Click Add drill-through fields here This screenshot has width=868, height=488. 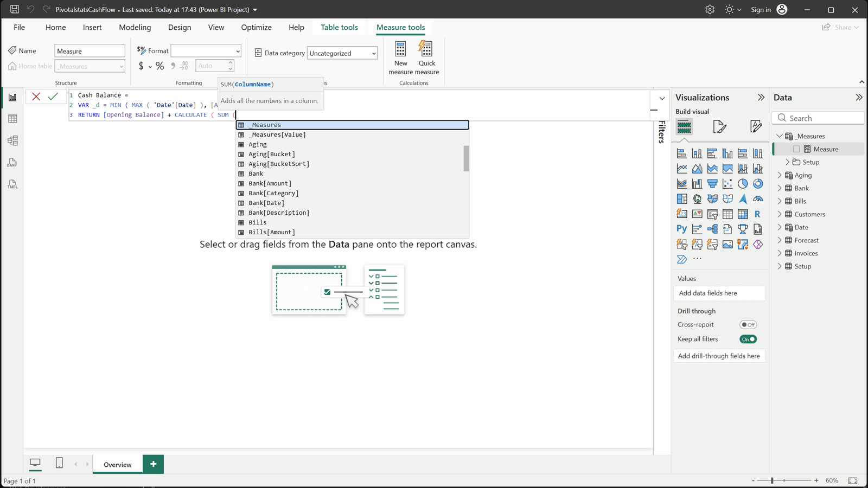(719, 356)
